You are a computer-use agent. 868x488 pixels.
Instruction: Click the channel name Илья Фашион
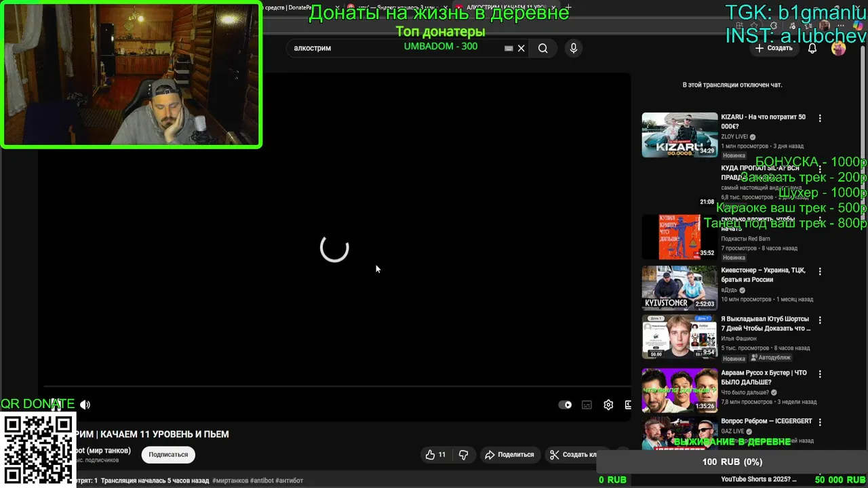[x=738, y=338]
